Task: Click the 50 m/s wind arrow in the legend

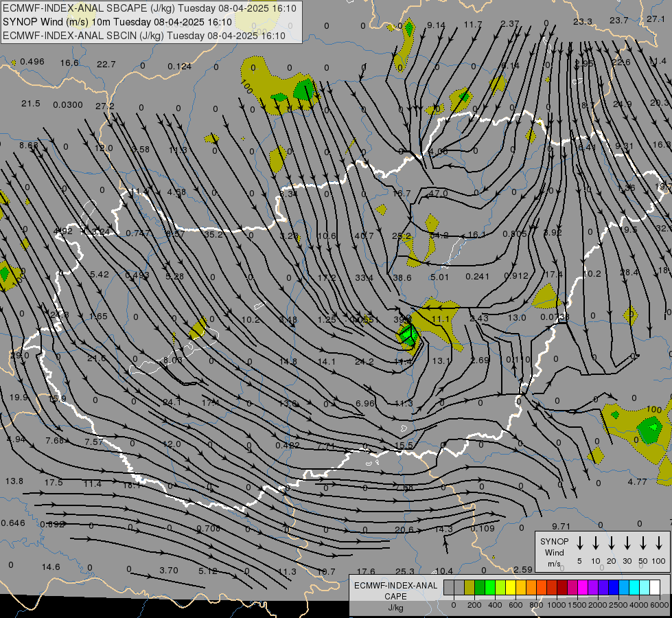Action: (x=643, y=543)
